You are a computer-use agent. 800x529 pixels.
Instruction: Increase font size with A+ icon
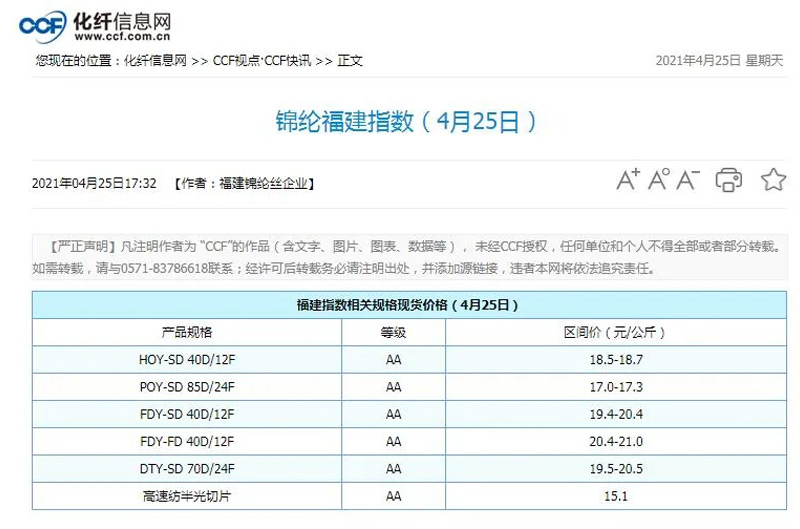tap(628, 180)
